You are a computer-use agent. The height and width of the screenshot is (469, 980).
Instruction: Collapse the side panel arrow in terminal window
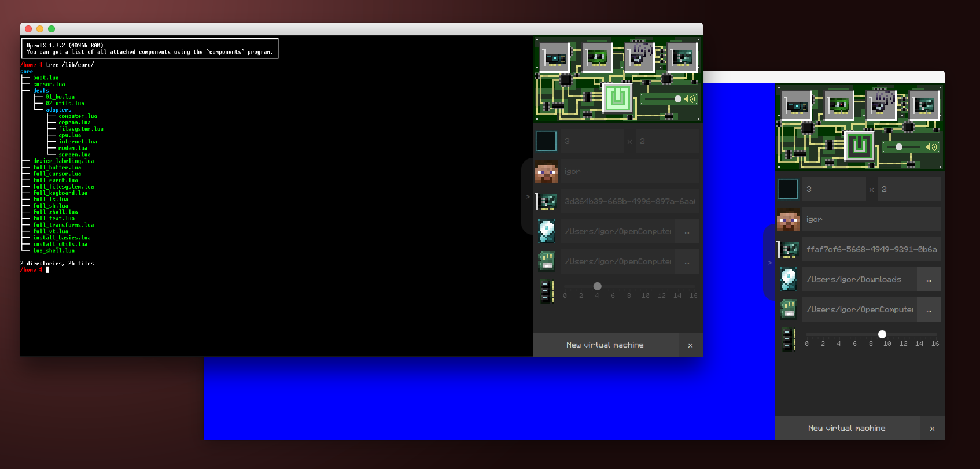[528, 197]
